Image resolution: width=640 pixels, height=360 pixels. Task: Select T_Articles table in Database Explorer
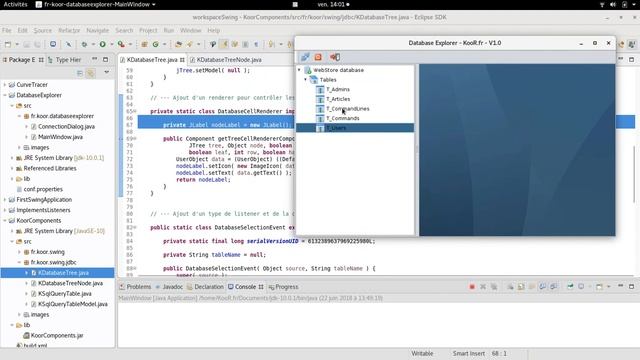coord(338,99)
